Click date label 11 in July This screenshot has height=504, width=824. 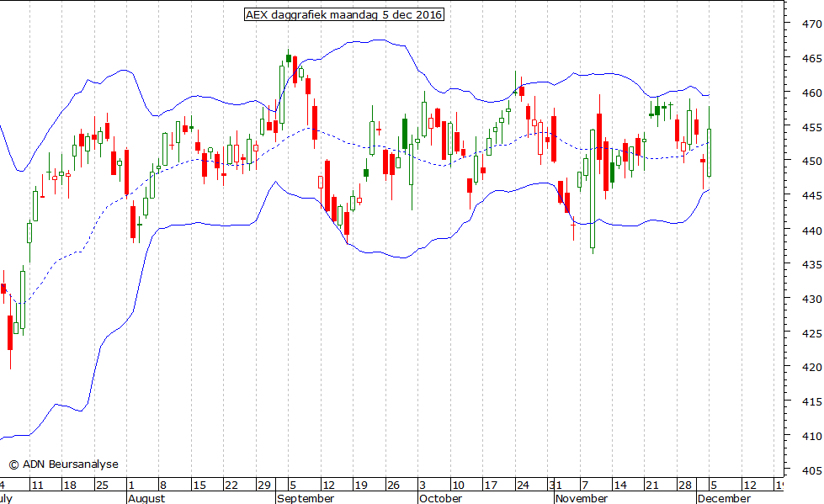37,485
